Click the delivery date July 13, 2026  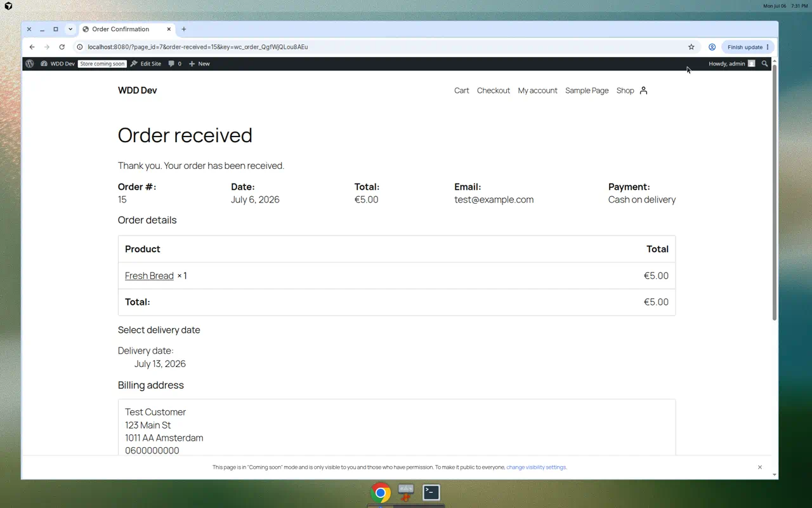pos(160,364)
